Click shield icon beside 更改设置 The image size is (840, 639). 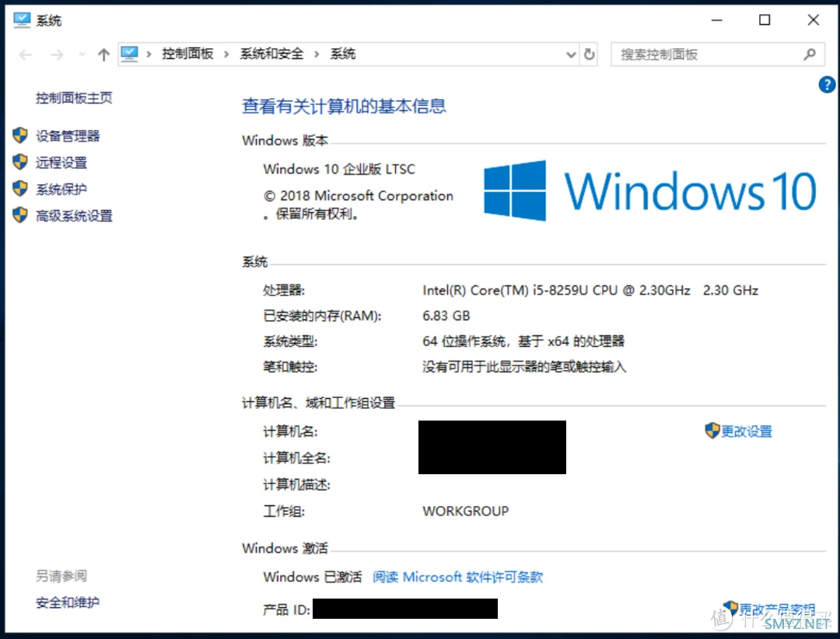[x=712, y=430]
